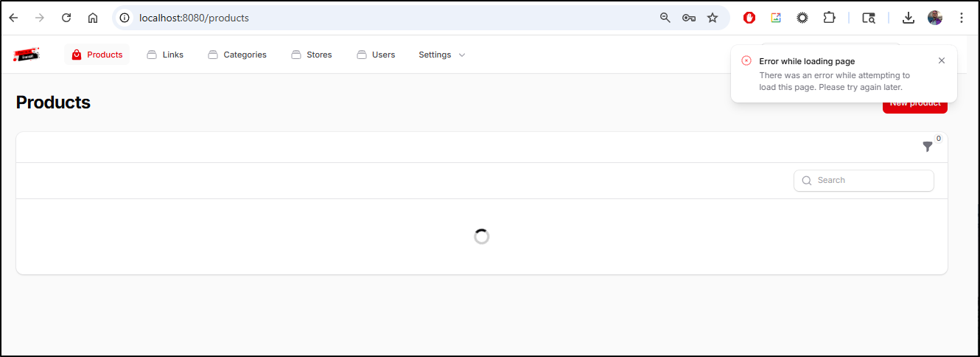
Task: Open browser downloads icon
Action: [908, 18]
